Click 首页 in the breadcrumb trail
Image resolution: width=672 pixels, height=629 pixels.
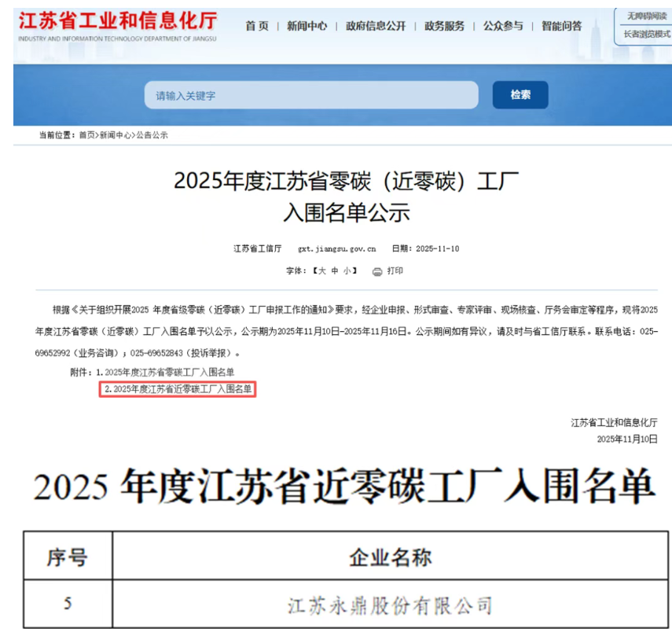click(x=86, y=135)
